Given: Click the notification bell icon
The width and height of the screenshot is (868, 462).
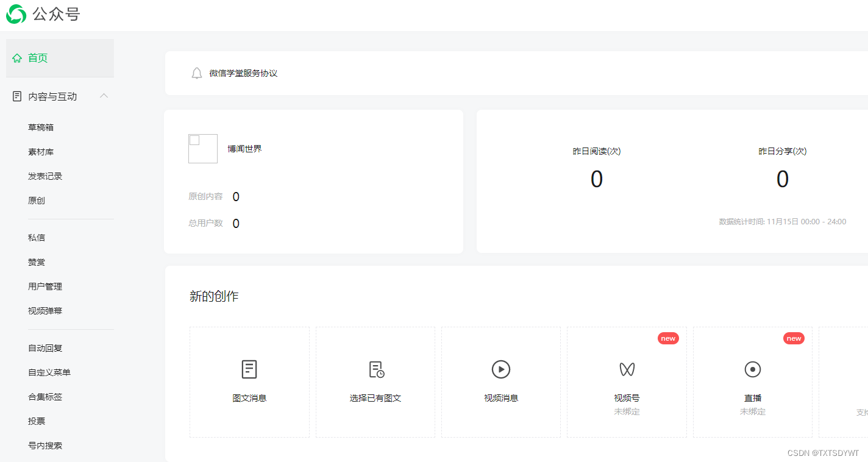Looking at the screenshot, I should [x=196, y=73].
